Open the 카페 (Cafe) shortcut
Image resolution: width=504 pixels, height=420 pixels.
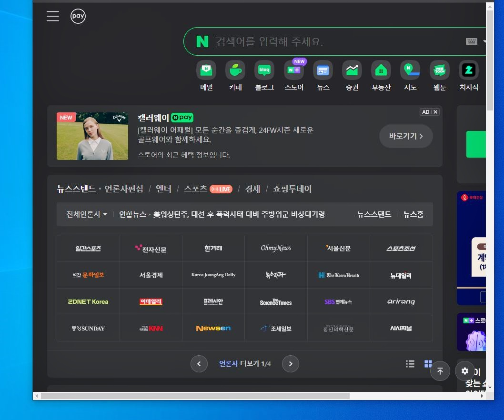click(236, 76)
